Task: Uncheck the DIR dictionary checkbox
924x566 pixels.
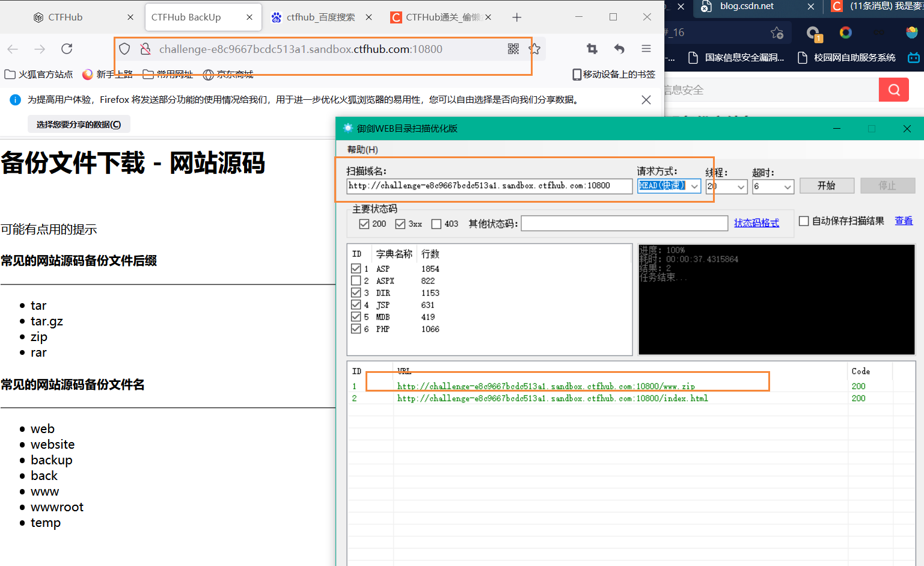Action: point(356,292)
